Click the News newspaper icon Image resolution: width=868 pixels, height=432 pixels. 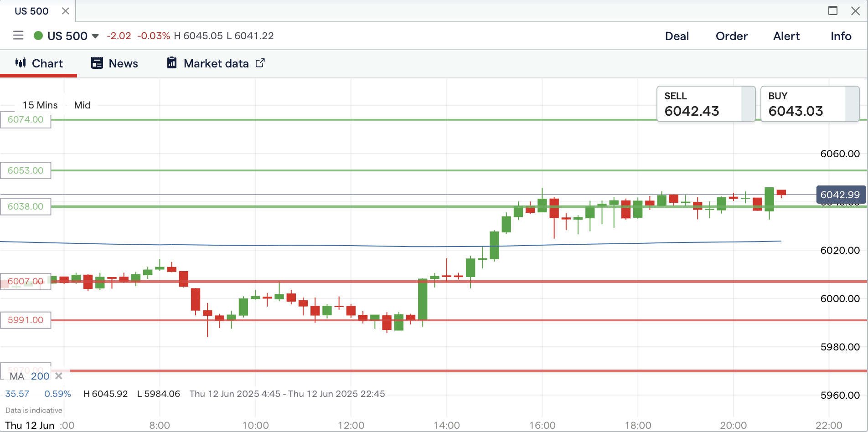(97, 63)
